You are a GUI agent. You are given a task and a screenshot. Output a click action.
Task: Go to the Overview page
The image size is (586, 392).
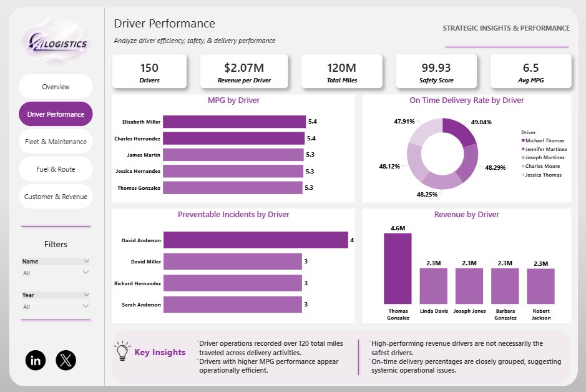56,87
